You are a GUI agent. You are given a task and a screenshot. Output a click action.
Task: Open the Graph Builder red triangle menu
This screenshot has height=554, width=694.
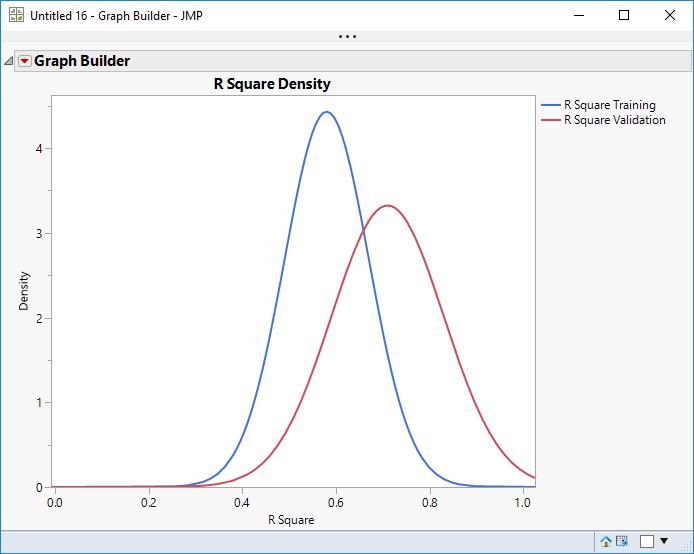point(24,61)
